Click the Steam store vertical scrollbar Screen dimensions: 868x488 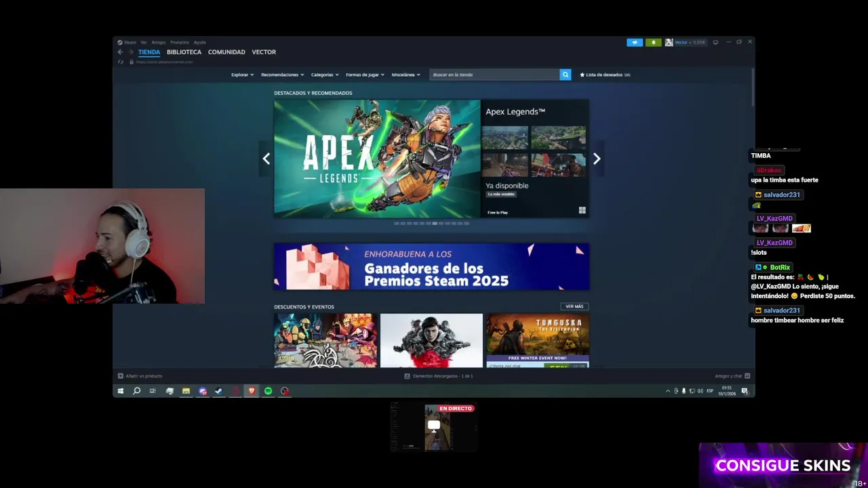pyautogui.click(x=752, y=86)
